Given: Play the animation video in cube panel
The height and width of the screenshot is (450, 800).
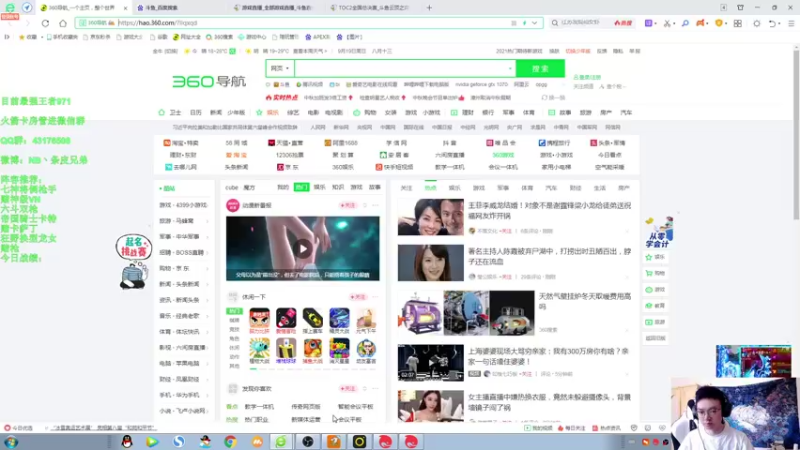Looking at the screenshot, I should [x=303, y=248].
